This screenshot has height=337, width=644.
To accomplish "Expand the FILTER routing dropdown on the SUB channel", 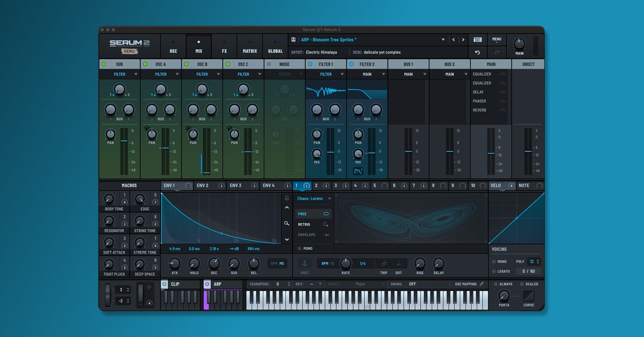I will click(136, 74).
